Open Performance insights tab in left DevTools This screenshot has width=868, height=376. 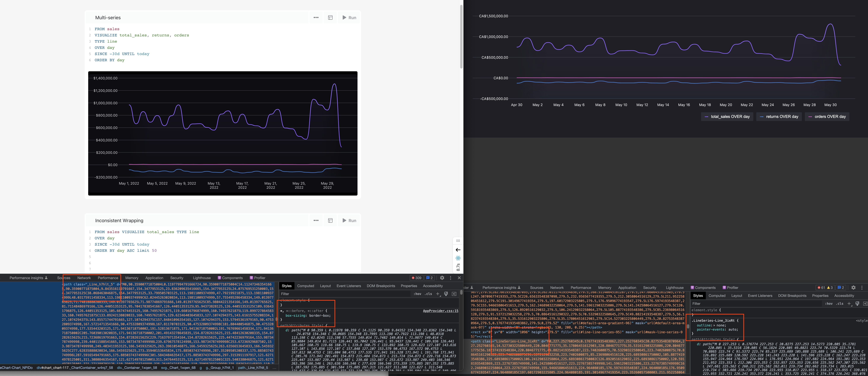(29, 278)
